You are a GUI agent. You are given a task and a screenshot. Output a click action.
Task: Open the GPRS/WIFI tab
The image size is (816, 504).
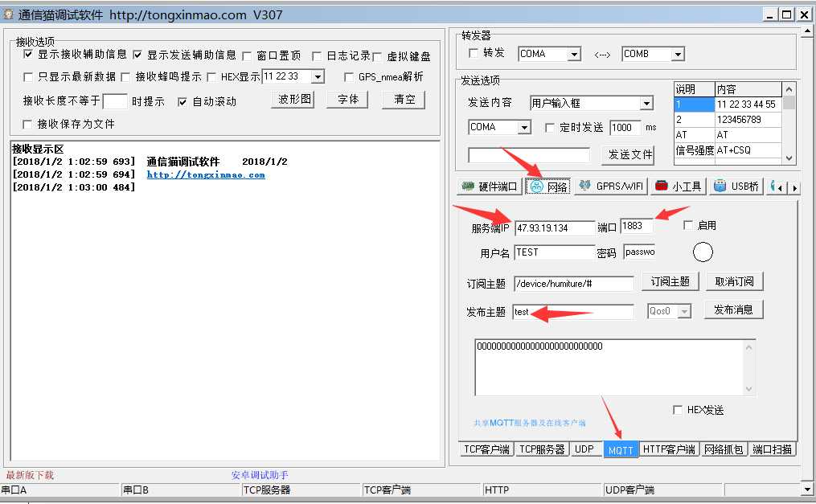point(611,186)
